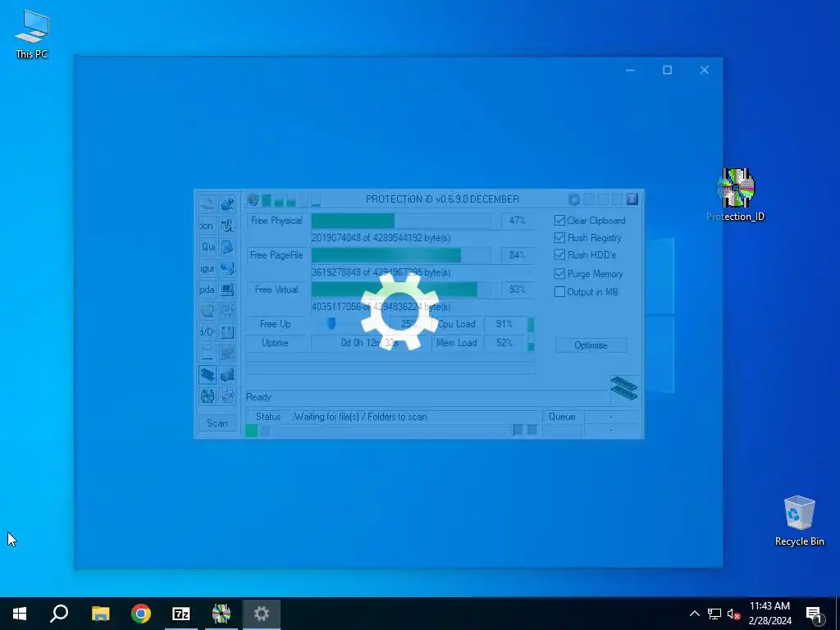Enable Output in MB checkbox
Screen dimensions: 840x630
point(559,292)
